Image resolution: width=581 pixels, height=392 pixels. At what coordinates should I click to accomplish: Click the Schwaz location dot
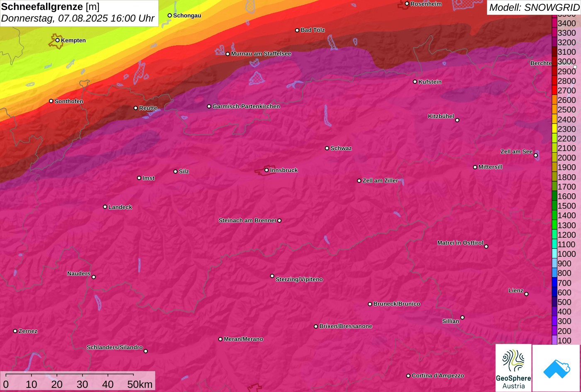[x=327, y=148]
